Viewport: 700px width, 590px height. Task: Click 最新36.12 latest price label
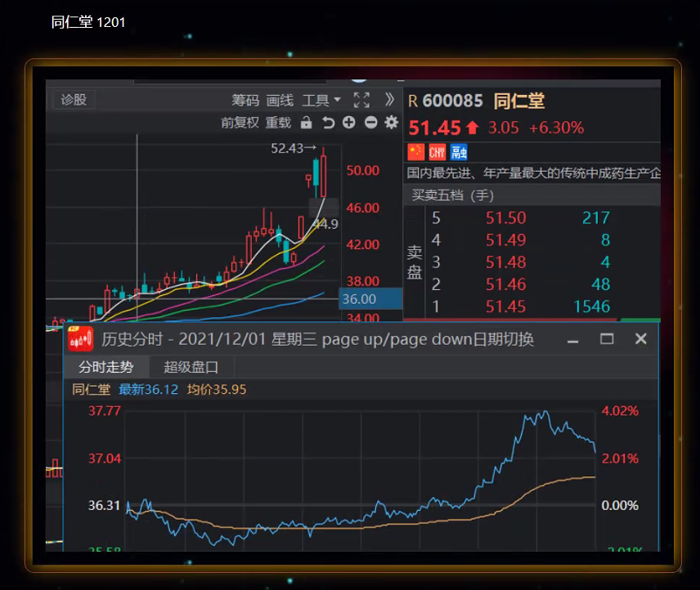pyautogui.click(x=148, y=389)
